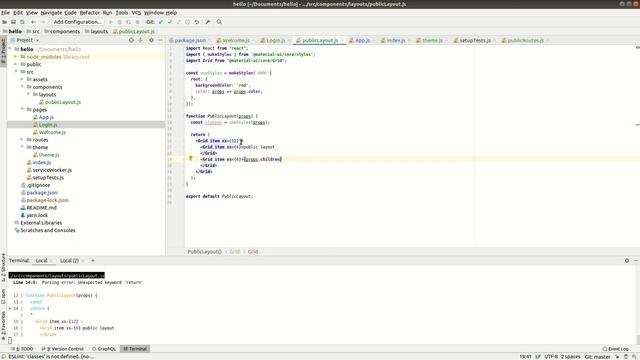
Task: Collapse the theme folder
Action: [x=22, y=147]
